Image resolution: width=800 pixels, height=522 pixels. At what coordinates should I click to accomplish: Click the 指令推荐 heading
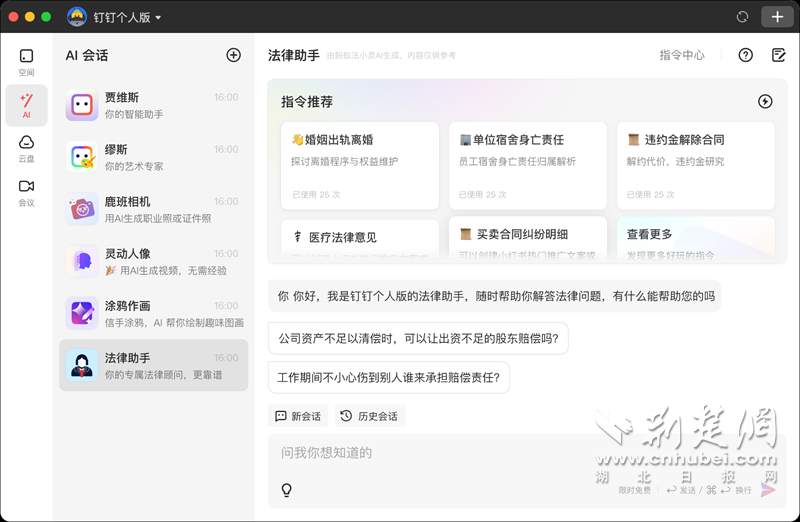pos(307,102)
